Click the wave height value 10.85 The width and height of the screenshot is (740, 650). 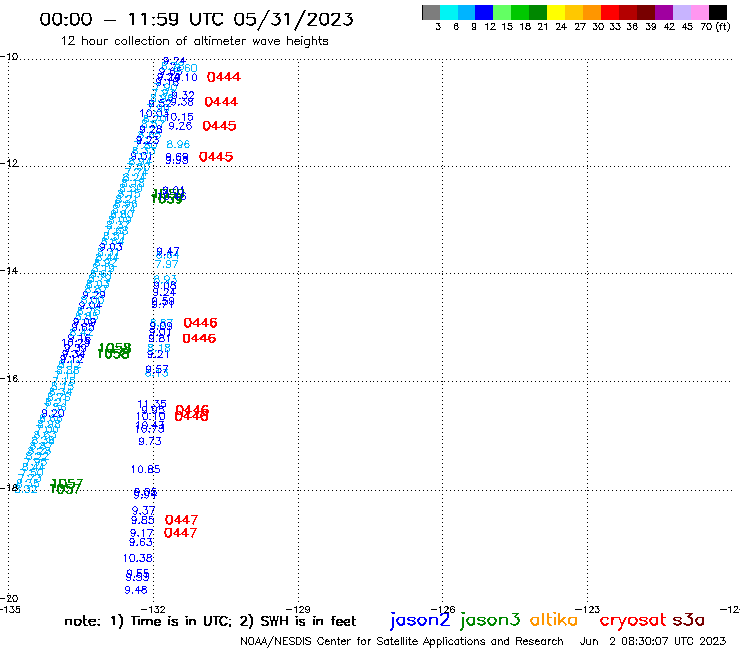[146, 469]
